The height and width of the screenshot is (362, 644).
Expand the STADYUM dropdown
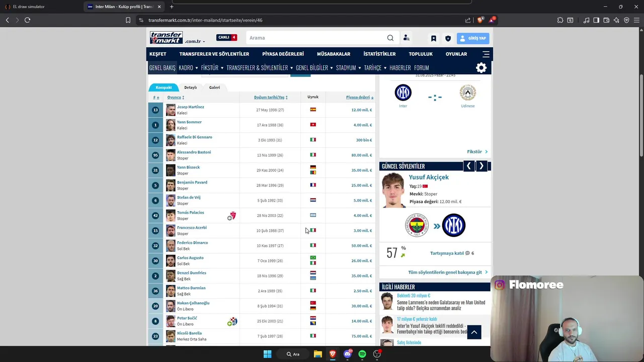coord(349,67)
